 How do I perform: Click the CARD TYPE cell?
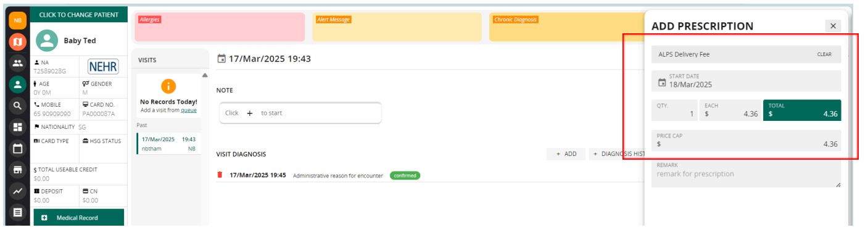pos(54,148)
